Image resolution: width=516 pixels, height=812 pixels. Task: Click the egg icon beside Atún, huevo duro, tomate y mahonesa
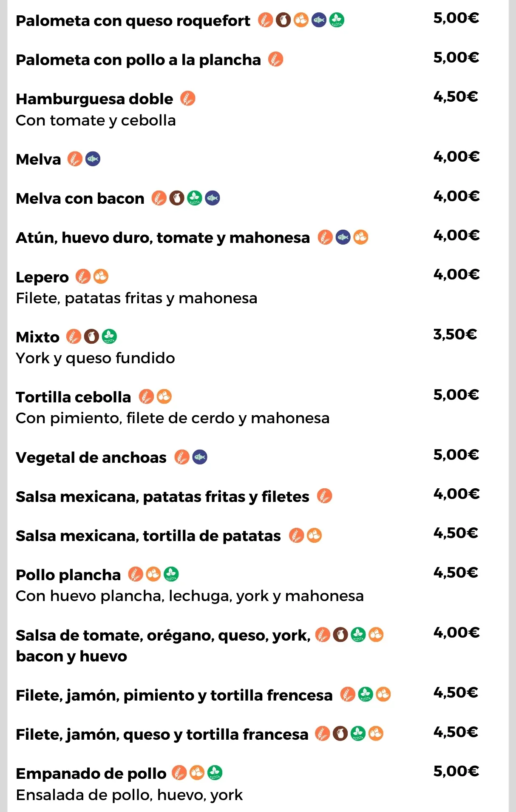pos(361,237)
